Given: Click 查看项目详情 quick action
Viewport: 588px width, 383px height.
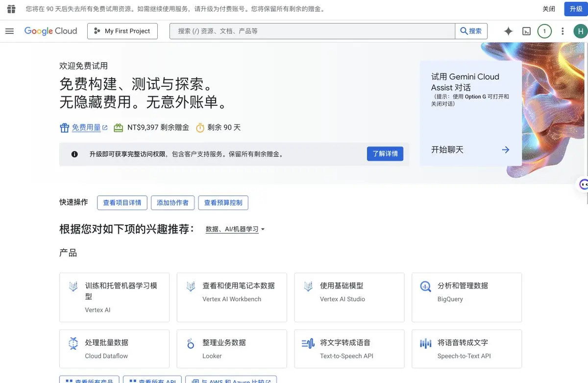Looking at the screenshot, I should [x=122, y=203].
